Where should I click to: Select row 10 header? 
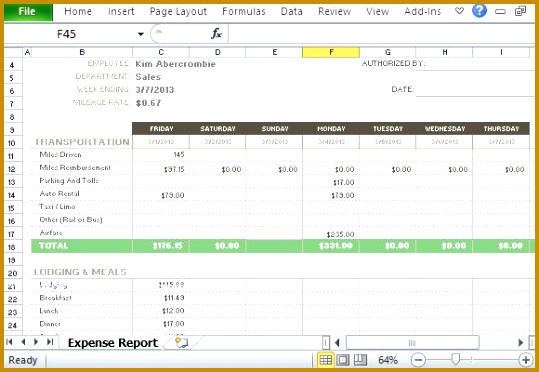pyautogui.click(x=12, y=143)
